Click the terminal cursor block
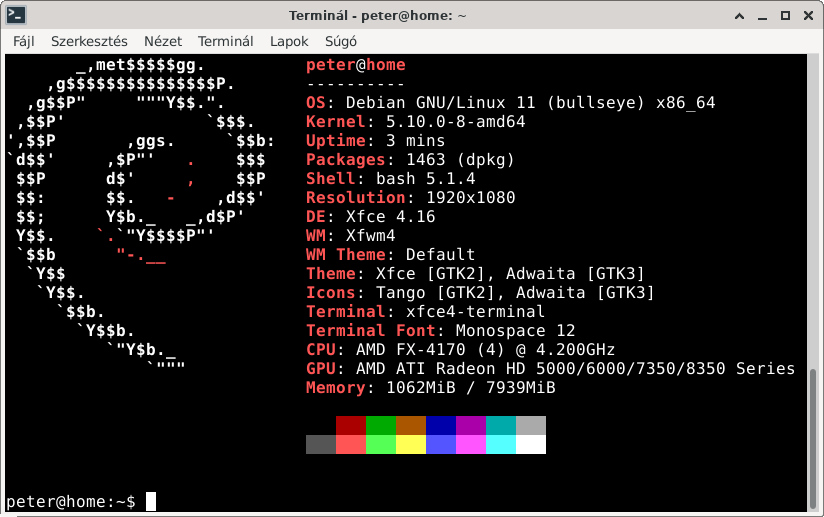Screen dimensions: 824x517 point(151,501)
